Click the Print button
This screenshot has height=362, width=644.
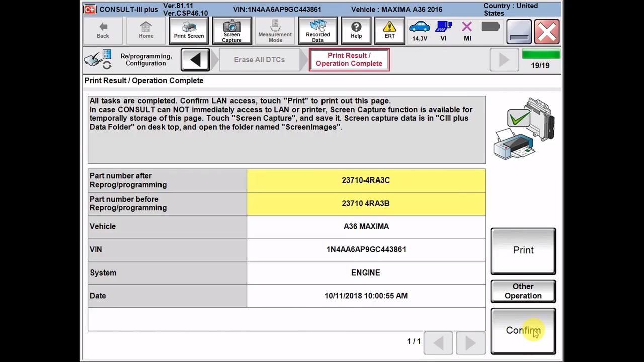point(523,250)
